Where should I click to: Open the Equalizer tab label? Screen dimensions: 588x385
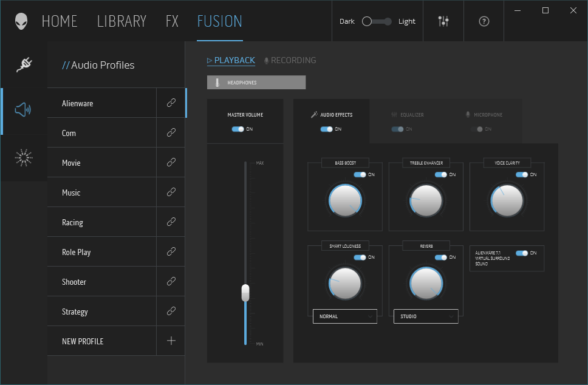click(x=412, y=115)
